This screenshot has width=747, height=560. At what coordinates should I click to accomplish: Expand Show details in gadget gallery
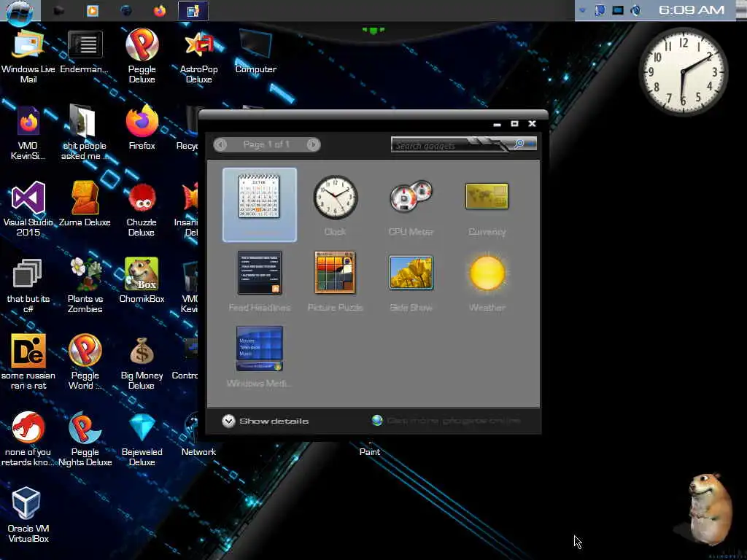pos(265,421)
